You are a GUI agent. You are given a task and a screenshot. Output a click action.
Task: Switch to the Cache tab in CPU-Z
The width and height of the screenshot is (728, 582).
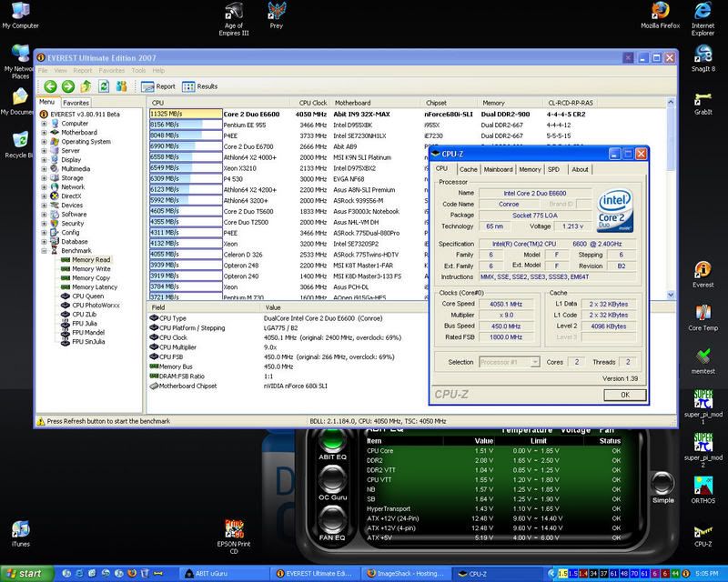[x=468, y=170]
